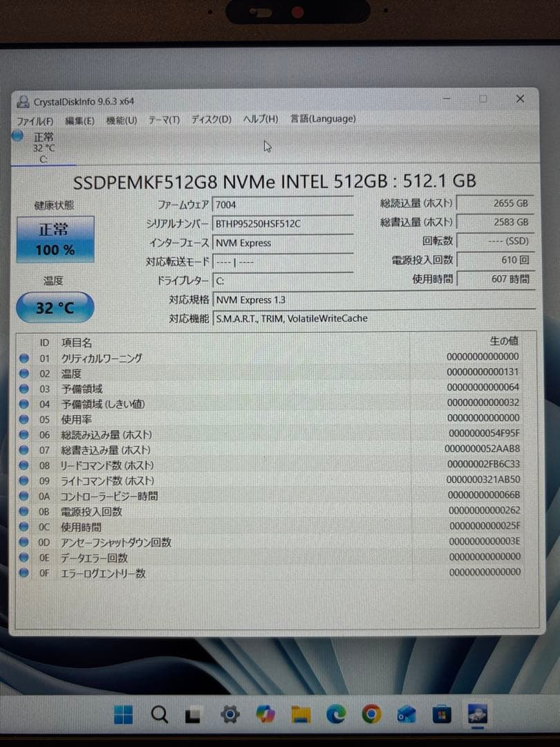Open taskbar Search

pos(159,714)
